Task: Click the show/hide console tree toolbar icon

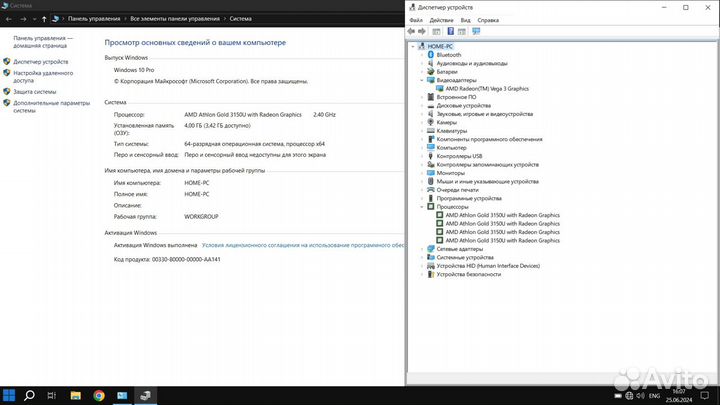Action: (436, 31)
